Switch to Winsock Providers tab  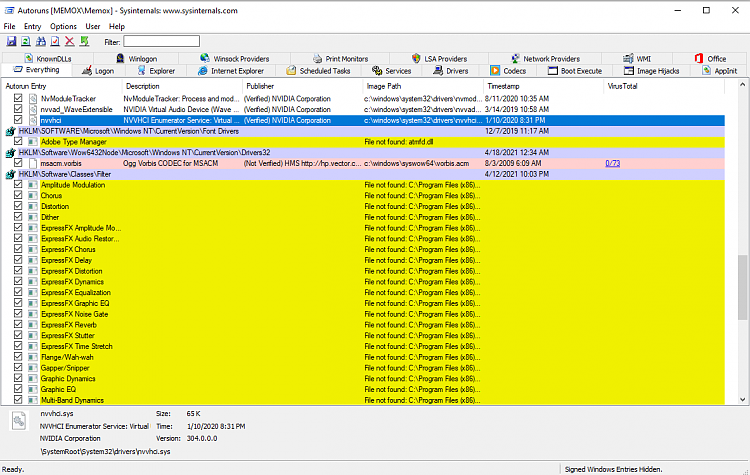pyautogui.click(x=234, y=58)
